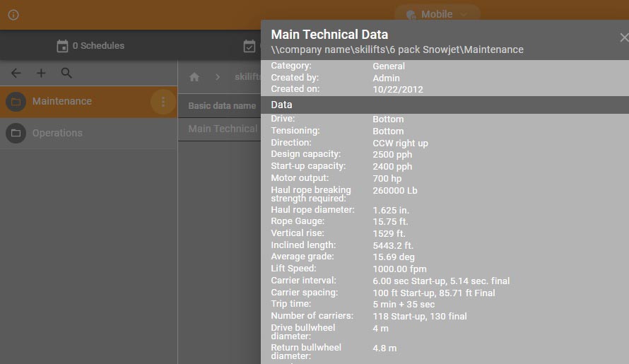The width and height of the screenshot is (629, 364).
Task: Sort by Basic data name column
Action: [221, 106]
